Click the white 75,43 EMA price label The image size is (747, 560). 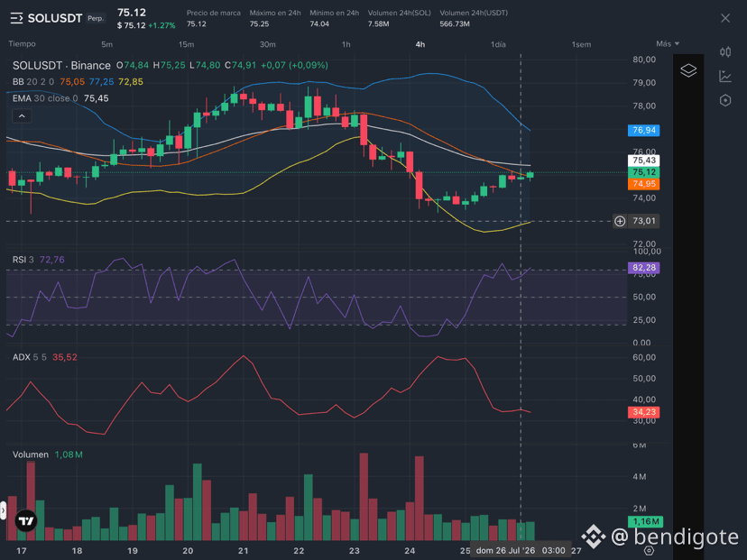click(643, 161)
